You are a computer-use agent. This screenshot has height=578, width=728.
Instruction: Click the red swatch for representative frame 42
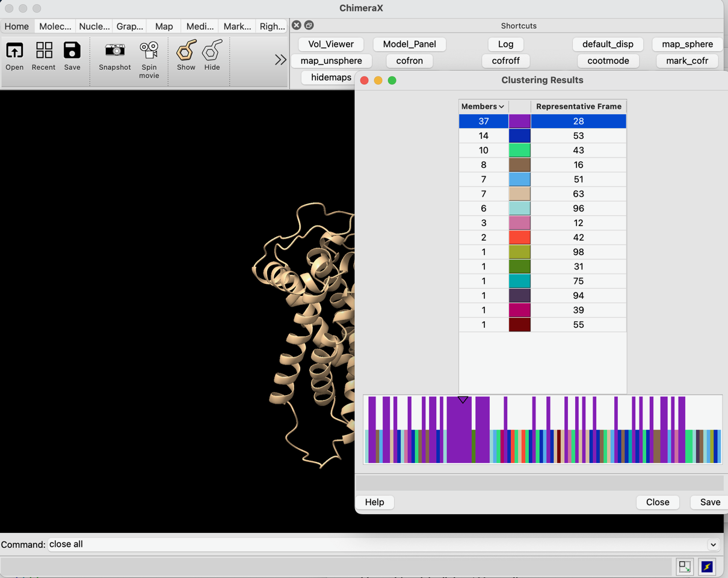pos(519,238)
